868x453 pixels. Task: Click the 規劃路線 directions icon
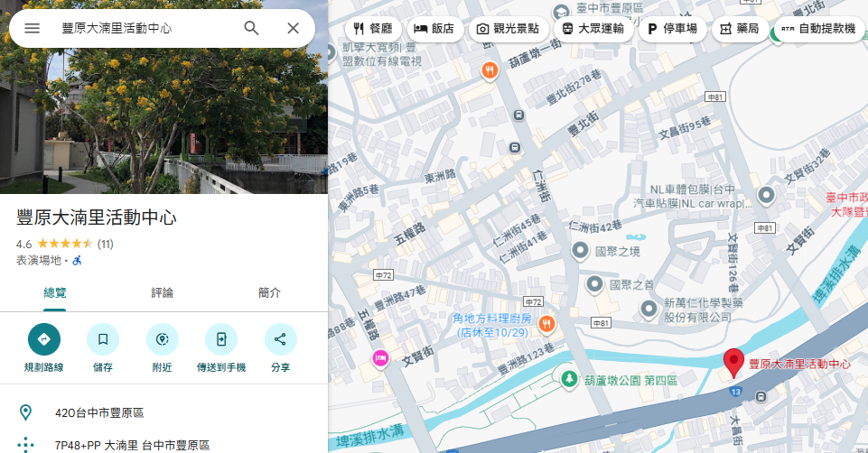point(43,339)
